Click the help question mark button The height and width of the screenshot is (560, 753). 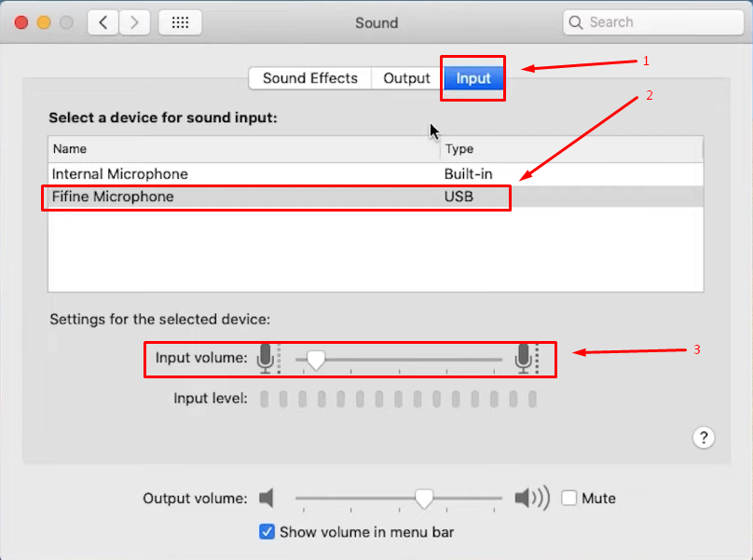[x=704, y=438]
